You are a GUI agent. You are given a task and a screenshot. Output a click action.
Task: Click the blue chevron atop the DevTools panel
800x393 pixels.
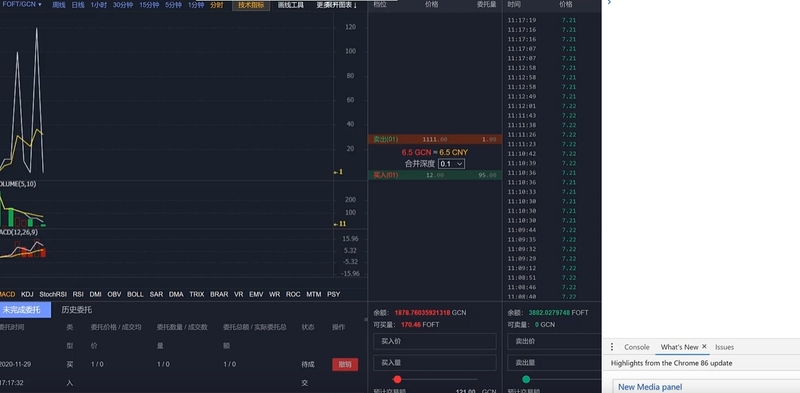(609, 3)
